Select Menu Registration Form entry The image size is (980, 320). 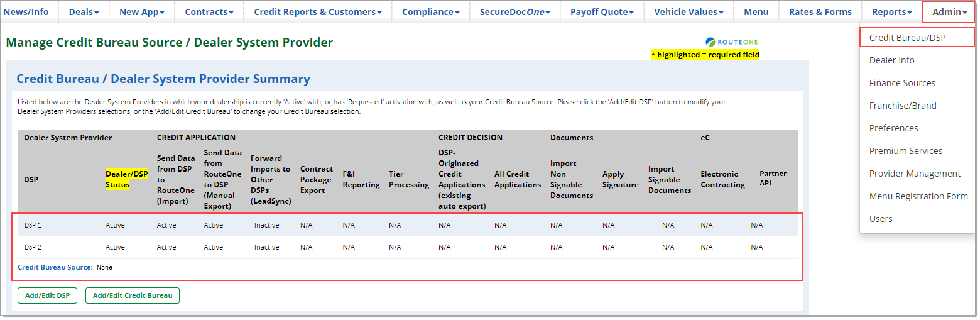coord(917,196)
